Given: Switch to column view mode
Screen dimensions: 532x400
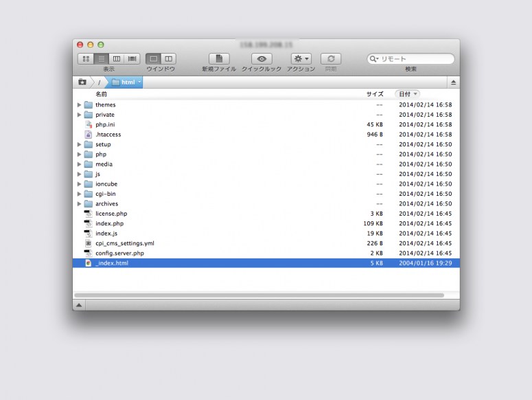Looking at the screenshot, I should tap(117, 59).
